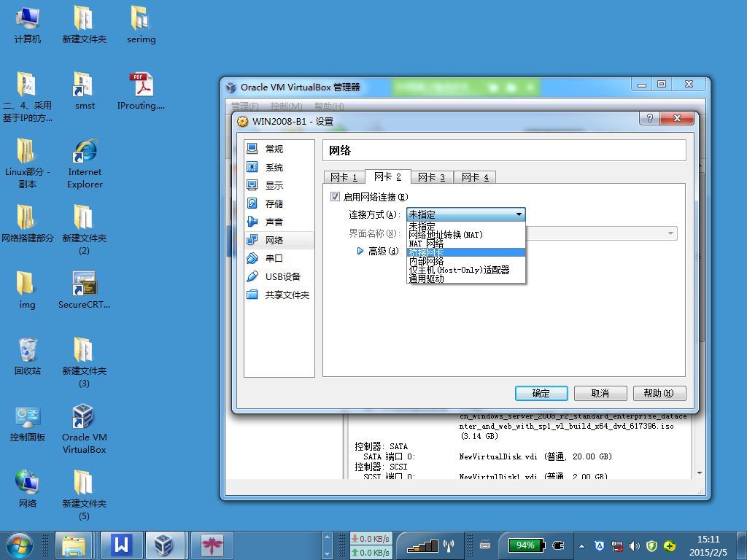Select the 回收站 recycle bin icon
Screen dimensions: 747x560
tap(27, 356)
